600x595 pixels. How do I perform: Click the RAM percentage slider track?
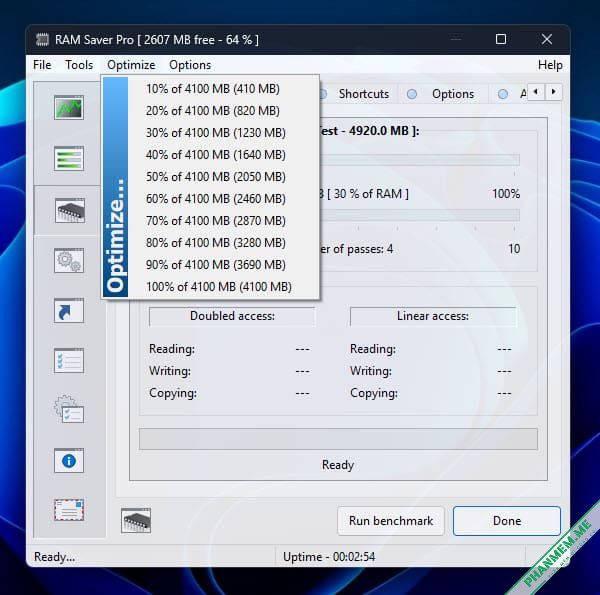pos(419,160)
